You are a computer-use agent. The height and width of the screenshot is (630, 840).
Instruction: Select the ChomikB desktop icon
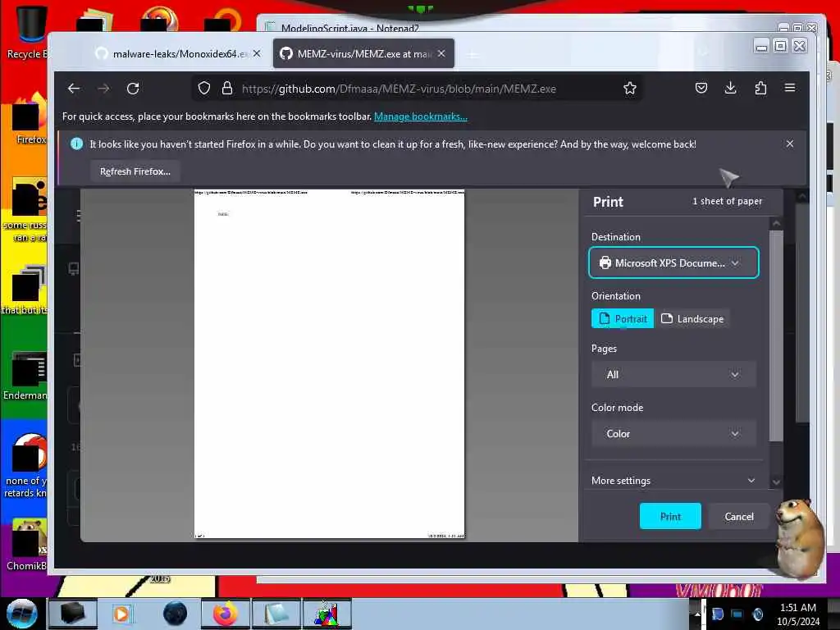coord(25,545)
